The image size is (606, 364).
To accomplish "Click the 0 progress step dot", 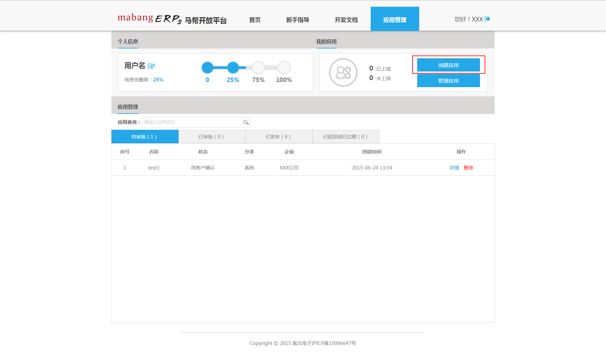I will (x=208, y=68).
